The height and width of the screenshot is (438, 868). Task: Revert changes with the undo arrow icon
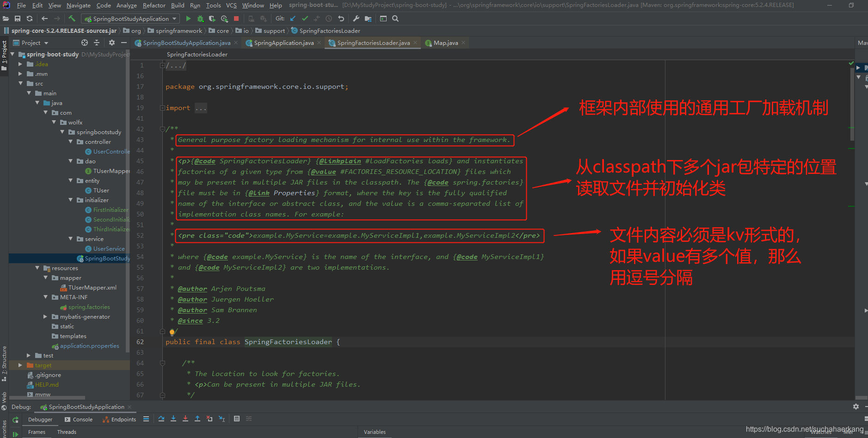341,19
